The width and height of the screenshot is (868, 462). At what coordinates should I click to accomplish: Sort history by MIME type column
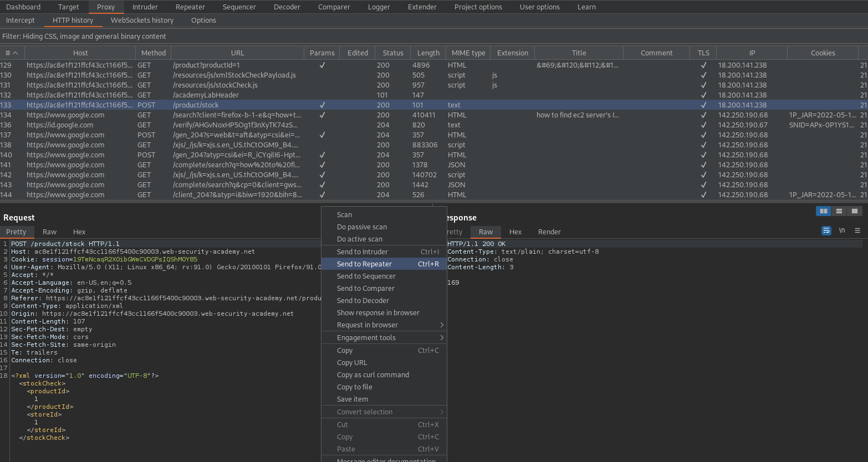[x=468, y=53]
